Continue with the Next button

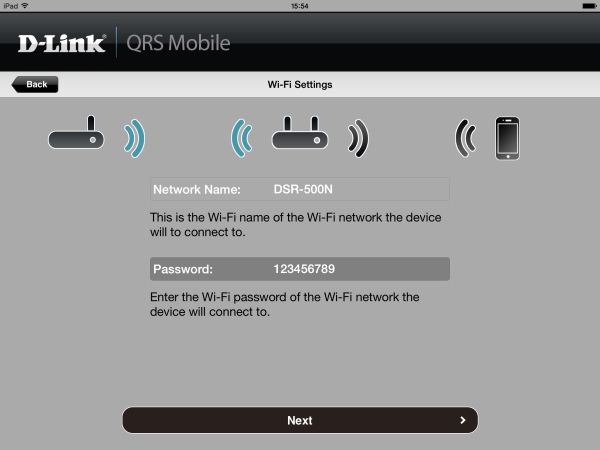pyautogui.click(x=300, y=420)
